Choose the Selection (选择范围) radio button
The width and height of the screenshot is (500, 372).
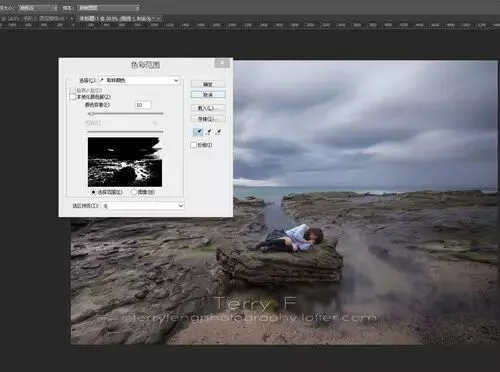coord(93,192)
